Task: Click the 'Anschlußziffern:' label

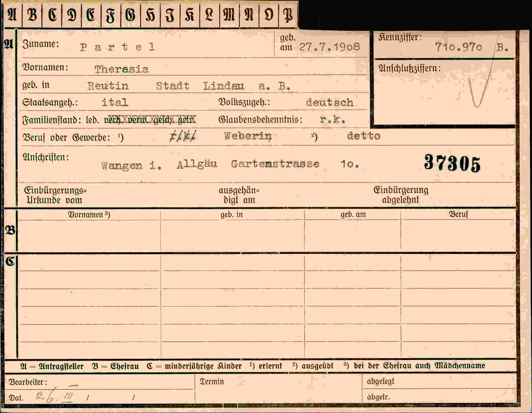Action: pos(410,68)
